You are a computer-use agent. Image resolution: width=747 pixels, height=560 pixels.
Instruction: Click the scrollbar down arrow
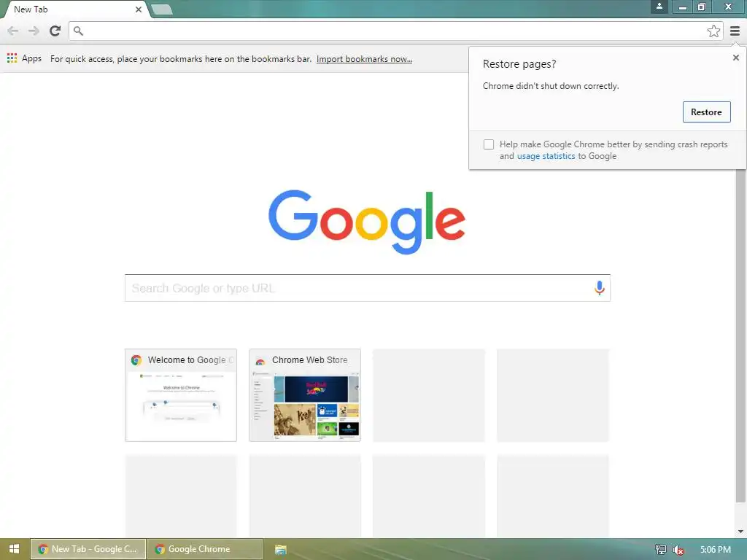pos(740,532)
